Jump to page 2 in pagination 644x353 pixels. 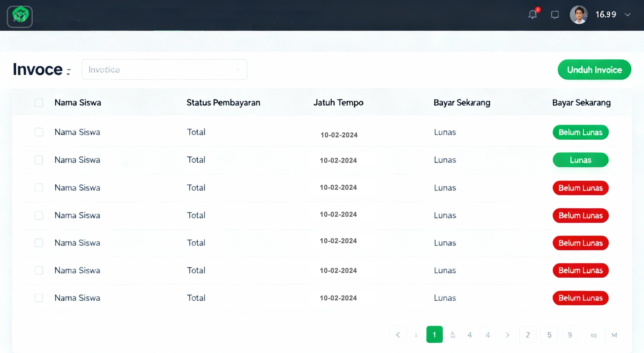pyautogui.click(x=528, y=335)
